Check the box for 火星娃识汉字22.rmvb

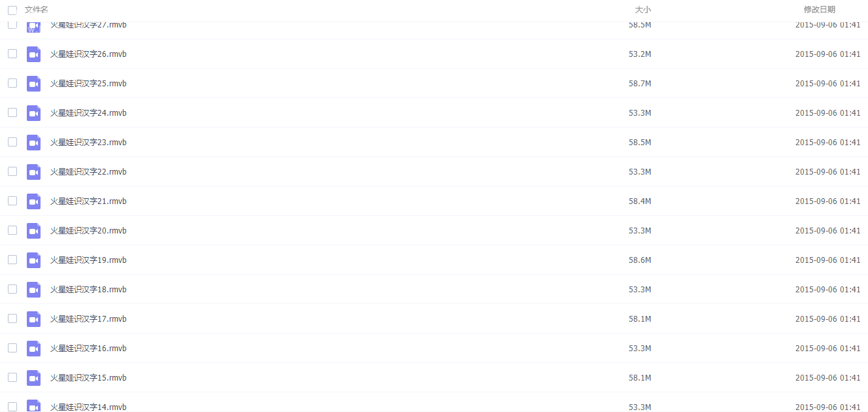(12, 171)
